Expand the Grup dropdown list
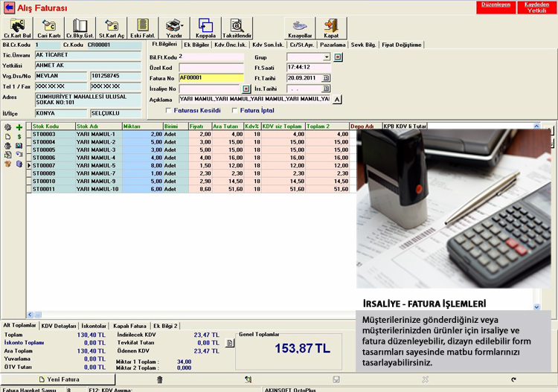Viewport: 558px width, 392px height. (x=327, y=57)
